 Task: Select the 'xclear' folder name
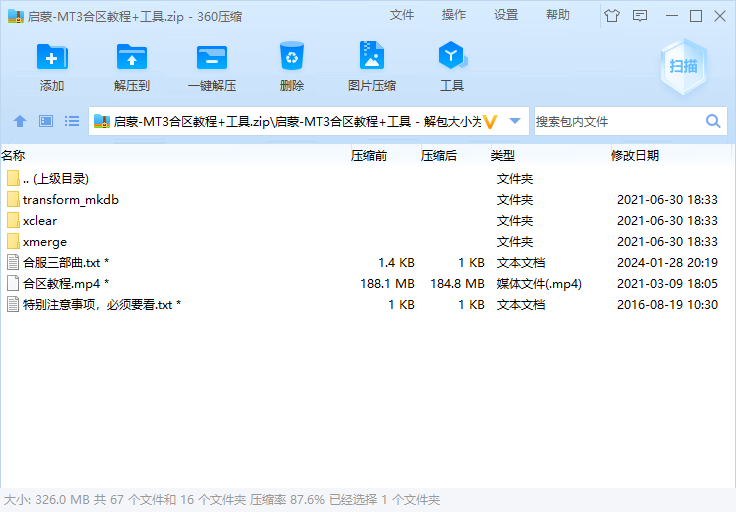tap(40, 221)
